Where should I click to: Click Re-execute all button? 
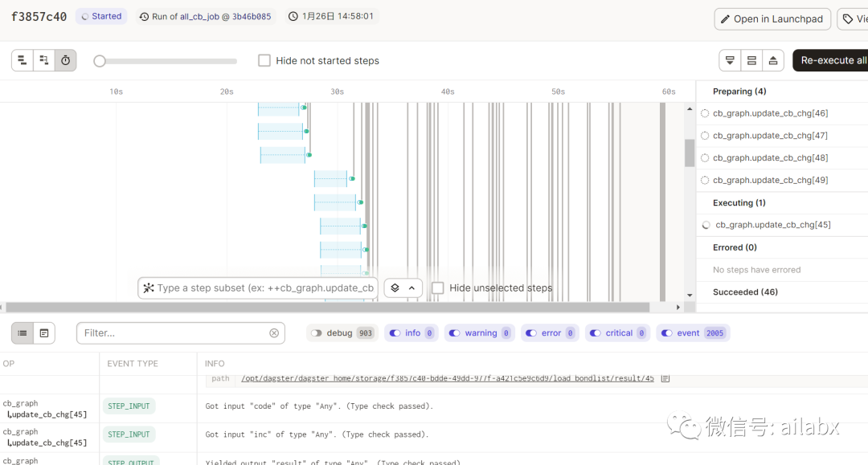pyautogui.click(x=830, y=60)
